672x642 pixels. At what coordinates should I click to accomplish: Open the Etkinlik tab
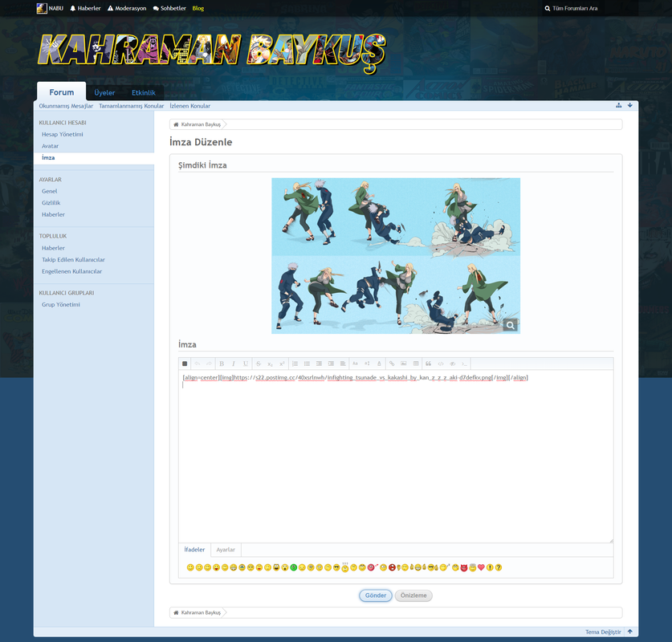[144, 92]
